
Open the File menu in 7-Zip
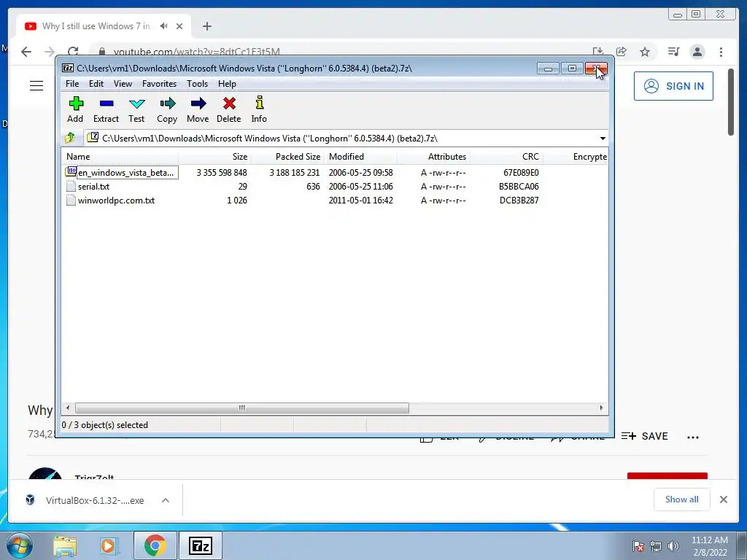pos(72,84)
